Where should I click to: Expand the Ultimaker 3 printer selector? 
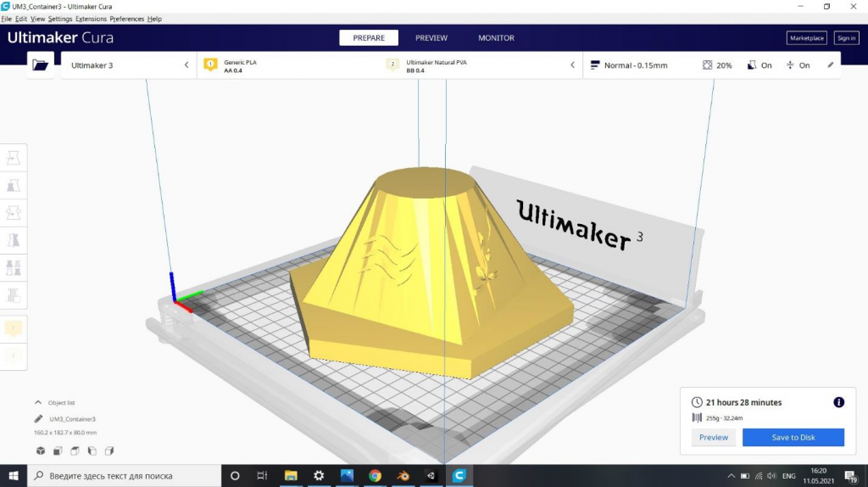point(129,65)
